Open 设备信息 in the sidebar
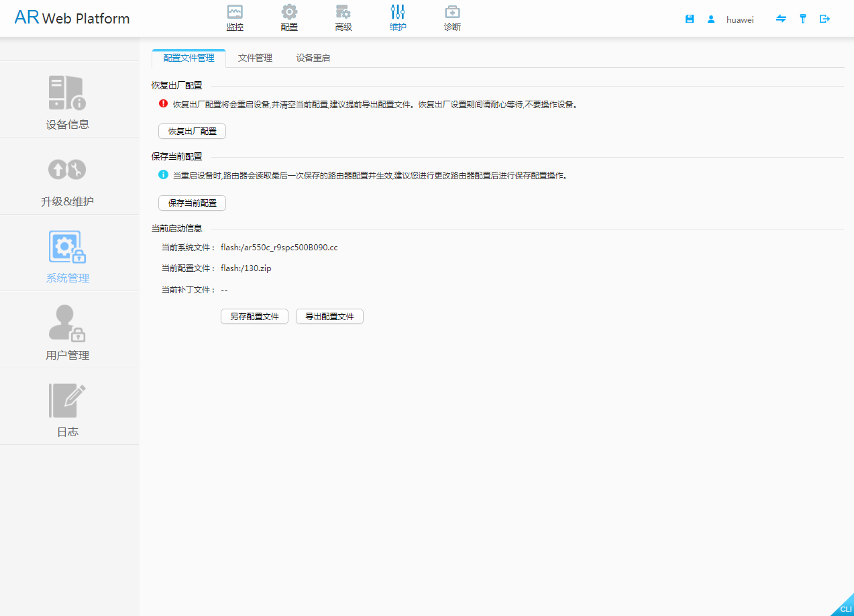 [x=68, y=101]
